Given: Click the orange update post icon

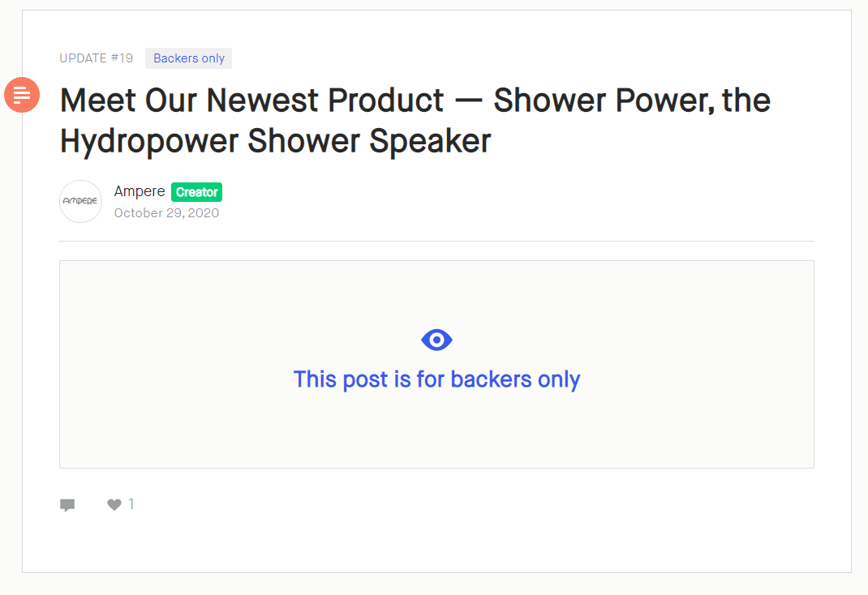Looking at the screenshot, I should [22, 95].
